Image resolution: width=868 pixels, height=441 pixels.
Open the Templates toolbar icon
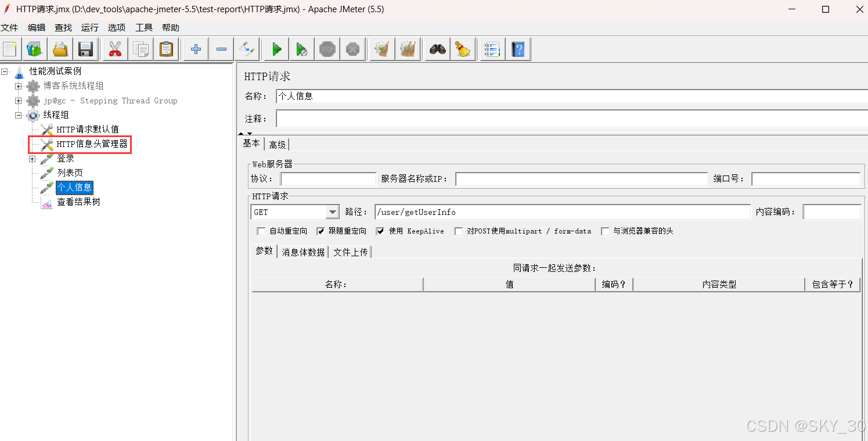[35, 49]
